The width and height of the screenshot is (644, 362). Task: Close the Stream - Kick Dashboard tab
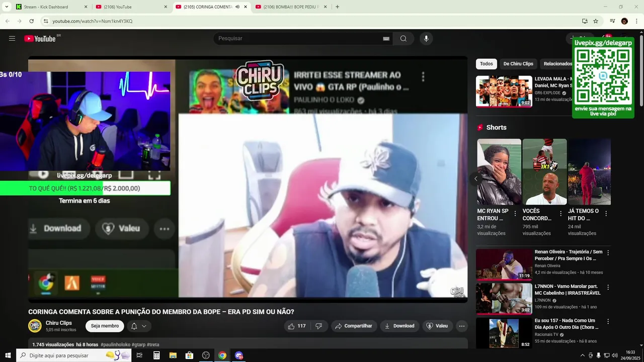[86, 7]
